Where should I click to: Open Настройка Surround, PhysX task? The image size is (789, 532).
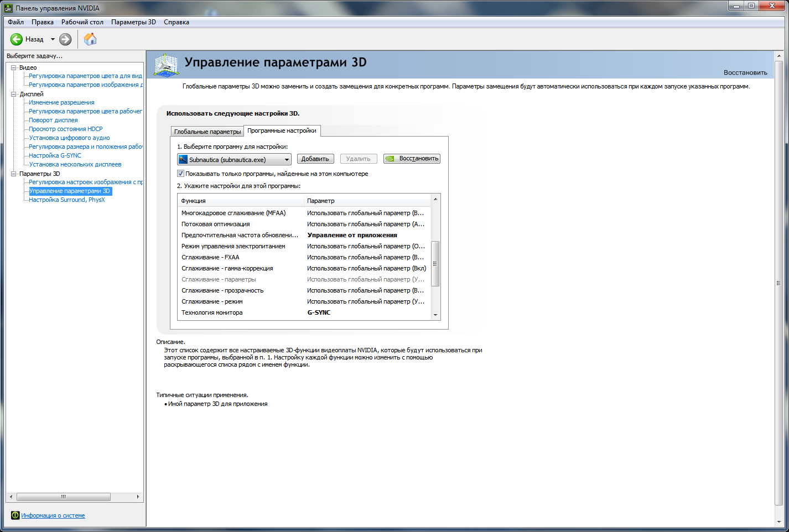click(x=66, y=200)
